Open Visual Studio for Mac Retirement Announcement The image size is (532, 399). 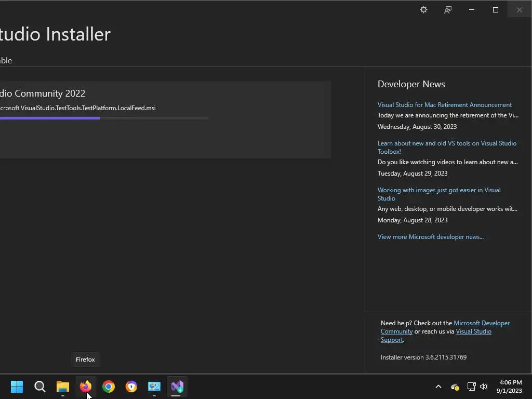coord(445,105)
